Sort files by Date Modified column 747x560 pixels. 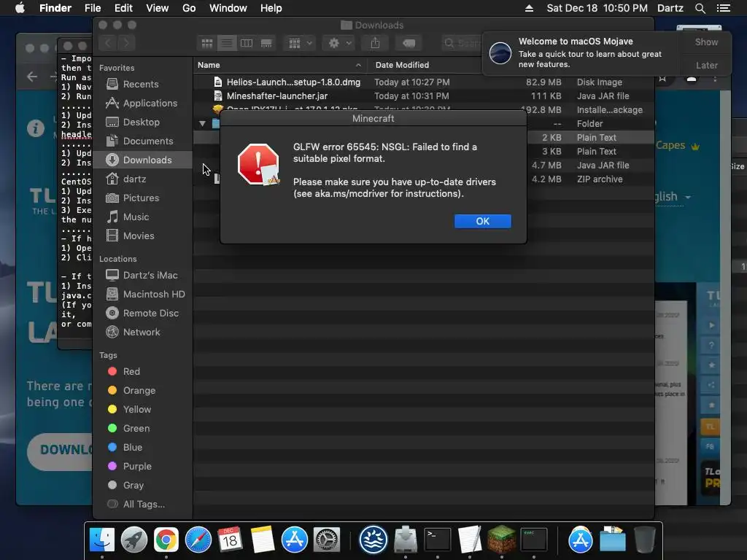click(402, 65)
